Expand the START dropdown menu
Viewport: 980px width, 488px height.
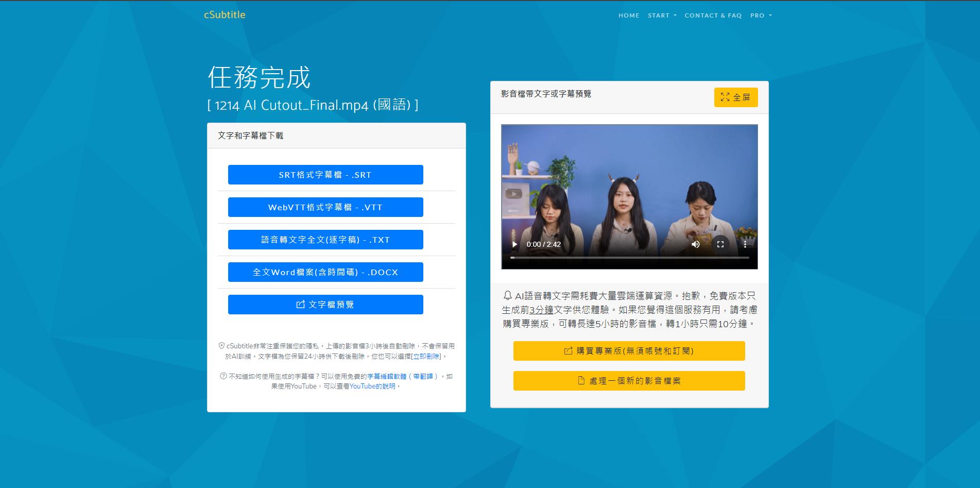pos(662,15)
